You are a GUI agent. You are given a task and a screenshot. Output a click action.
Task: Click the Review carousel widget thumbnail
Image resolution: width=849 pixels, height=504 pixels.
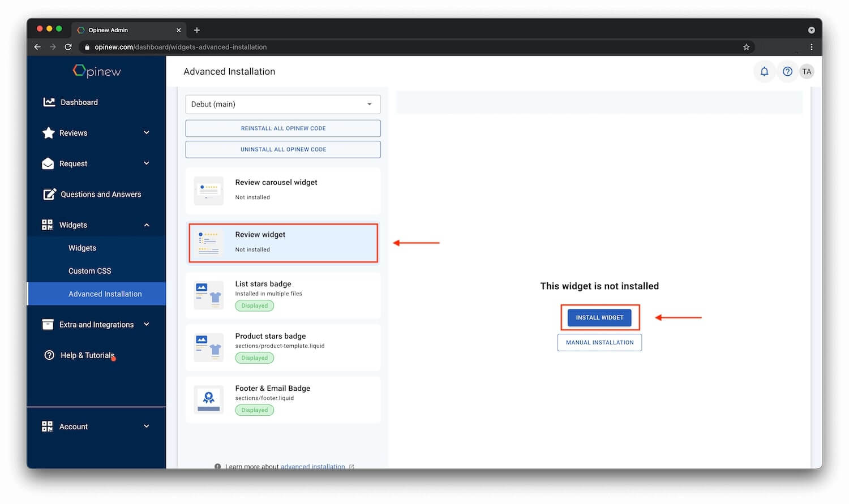[x=208, y=191]
